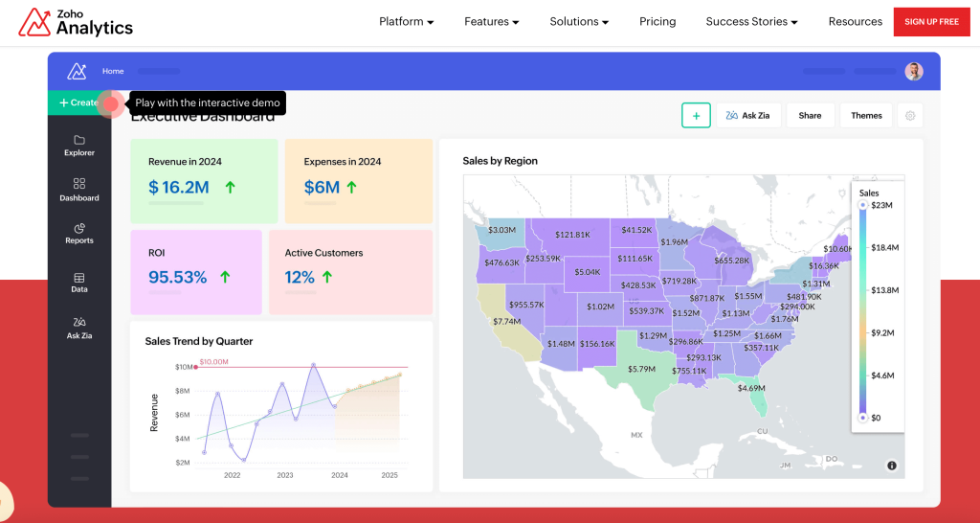Screen dimensions: 980x523
Task: Click the $1.02M map label
Action: [x=600, y=307]
